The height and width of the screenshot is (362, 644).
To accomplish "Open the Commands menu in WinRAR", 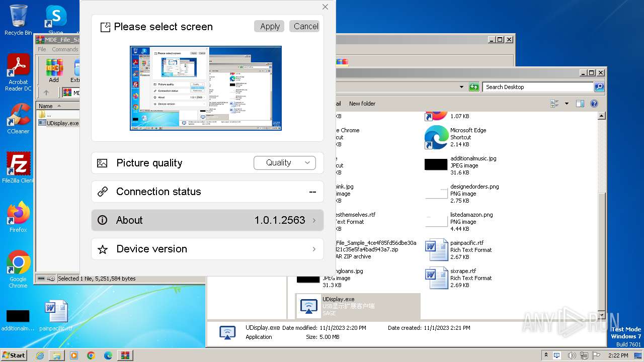I will click(65, 49).
